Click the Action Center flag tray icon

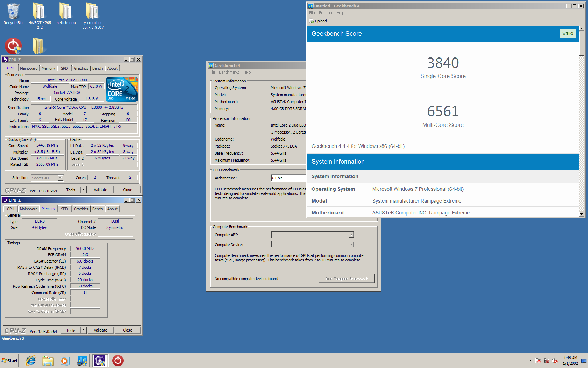coord(538,361)
